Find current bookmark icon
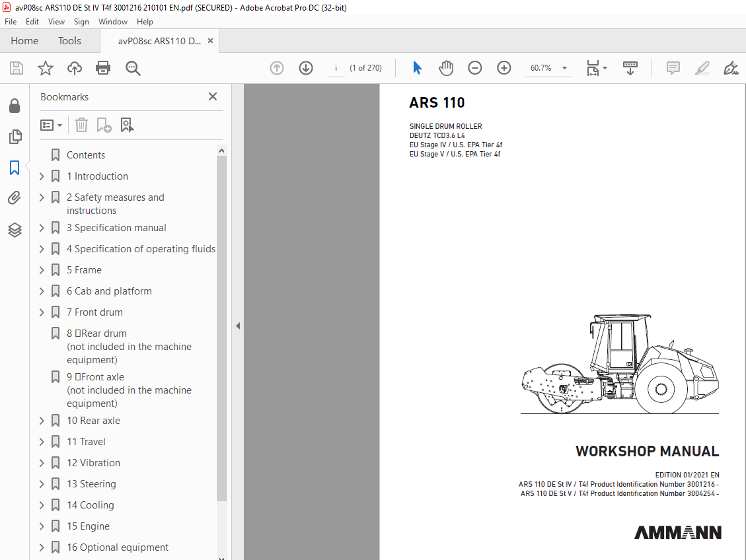This screenshot has height=560, width=746. coord(127,125)
